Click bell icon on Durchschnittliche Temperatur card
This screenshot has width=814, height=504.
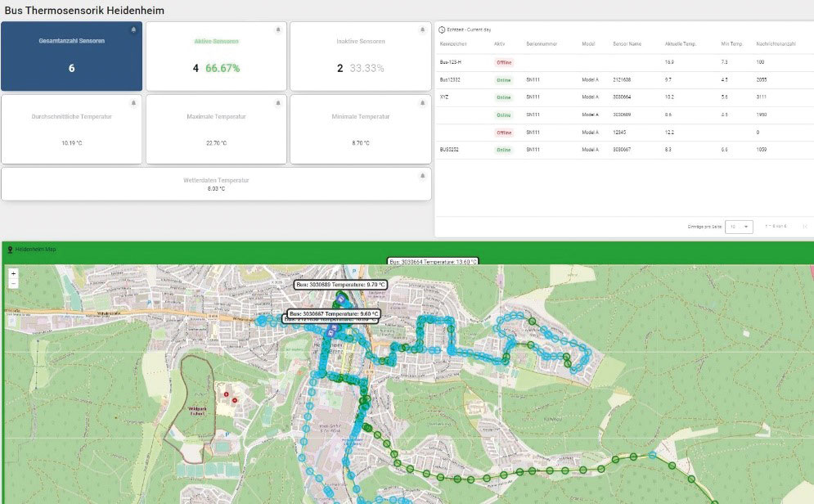133,103
